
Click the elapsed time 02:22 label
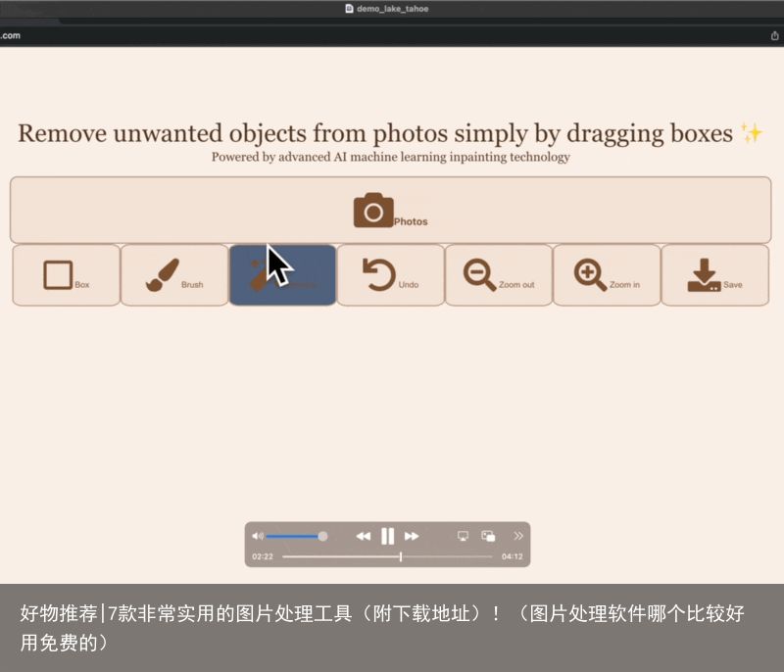[x=263, y=556]
